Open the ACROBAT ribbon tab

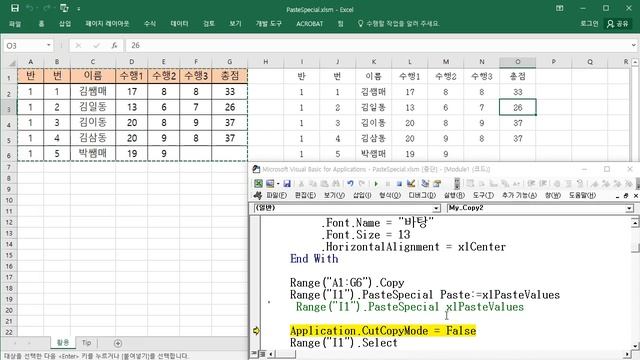tap(310, 24)
